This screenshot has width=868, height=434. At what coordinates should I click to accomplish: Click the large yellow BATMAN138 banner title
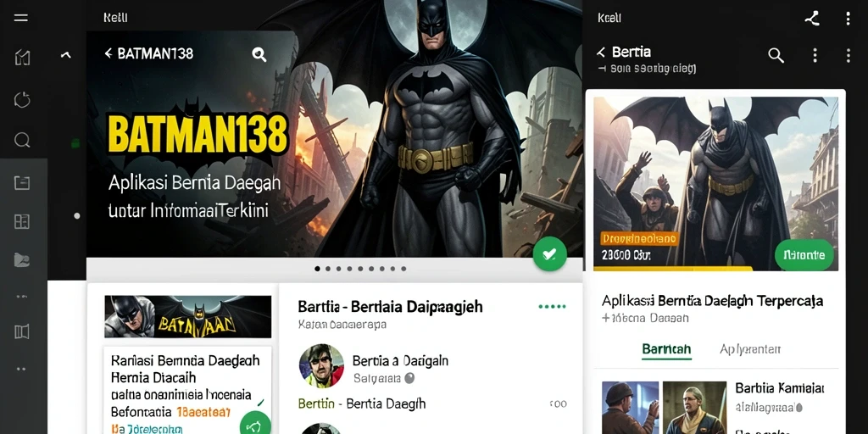tap(198, 135)
